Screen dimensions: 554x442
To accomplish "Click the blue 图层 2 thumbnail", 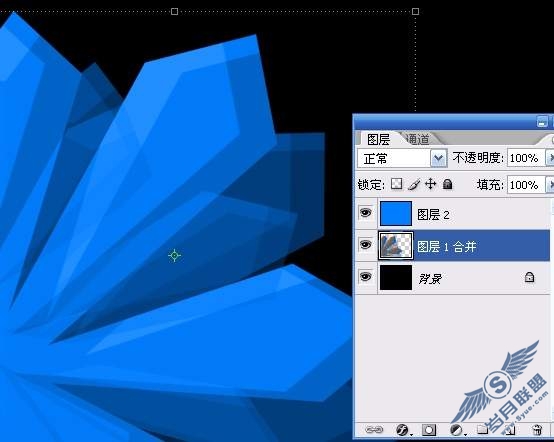I will 396,213.
